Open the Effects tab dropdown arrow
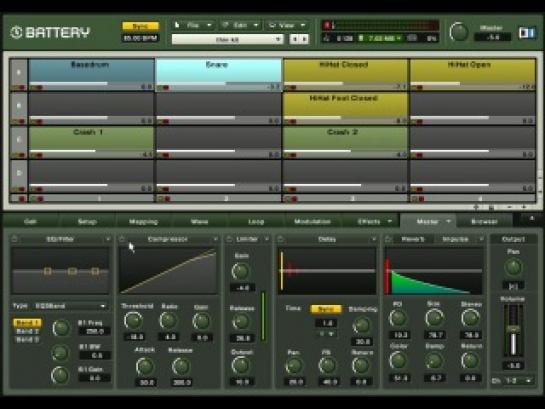This screenshot has width=545, height=409. coord(390,221)
